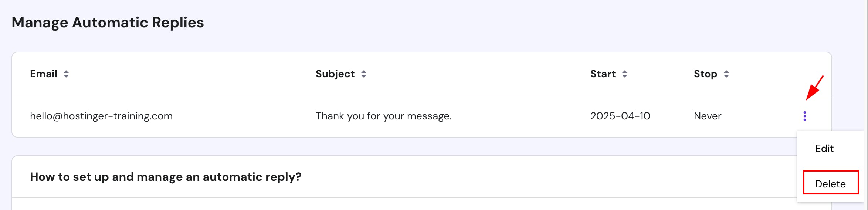Click the 2025-04-10 start date value

620,116
